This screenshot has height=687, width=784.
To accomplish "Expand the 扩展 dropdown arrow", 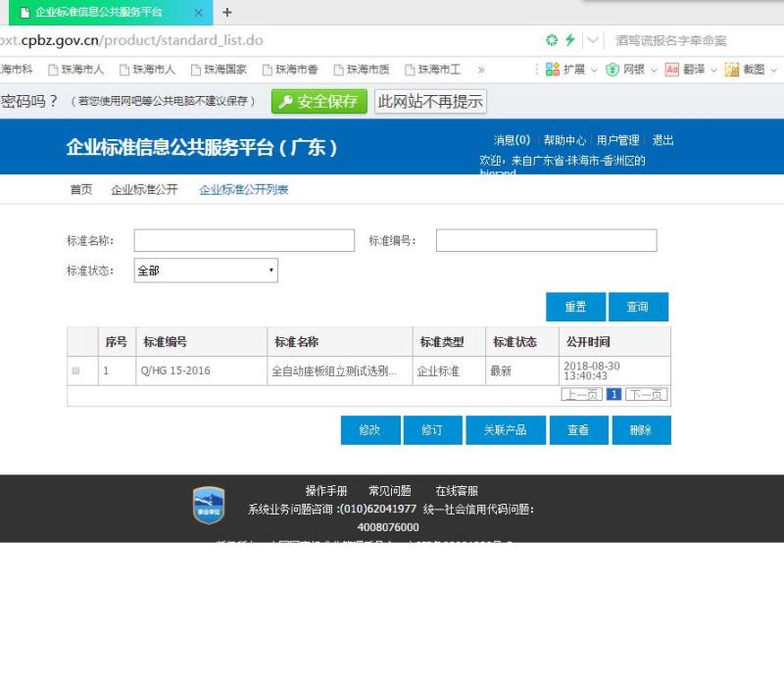I will (594, 70).
